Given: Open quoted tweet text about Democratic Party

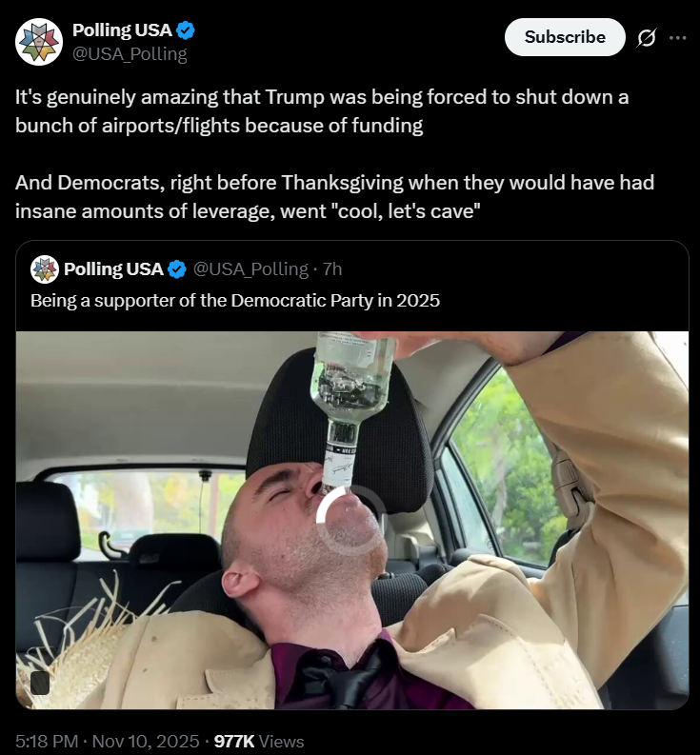Looking at the screenshot, I should [235, 301].
